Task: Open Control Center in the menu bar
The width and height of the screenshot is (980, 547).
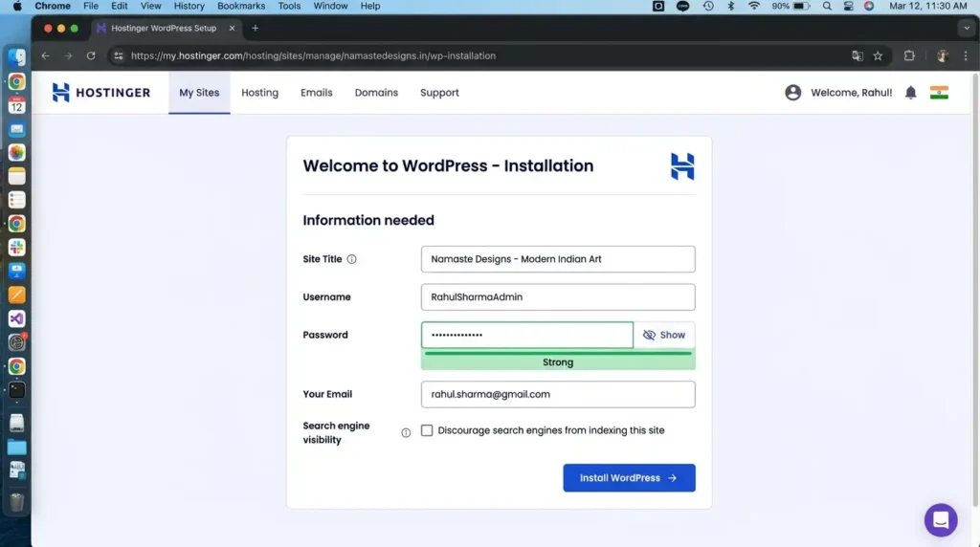Action: (848, 6)
